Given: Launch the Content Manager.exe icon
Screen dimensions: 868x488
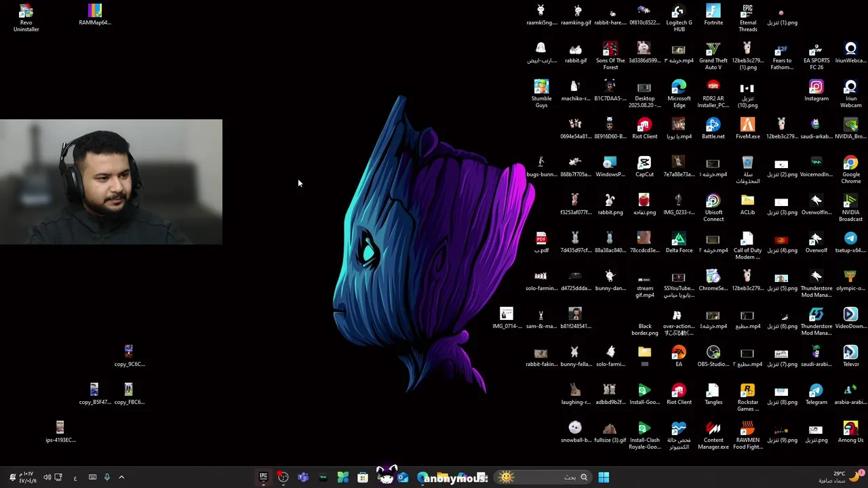Looking at the screenshot, I should 713,435.
